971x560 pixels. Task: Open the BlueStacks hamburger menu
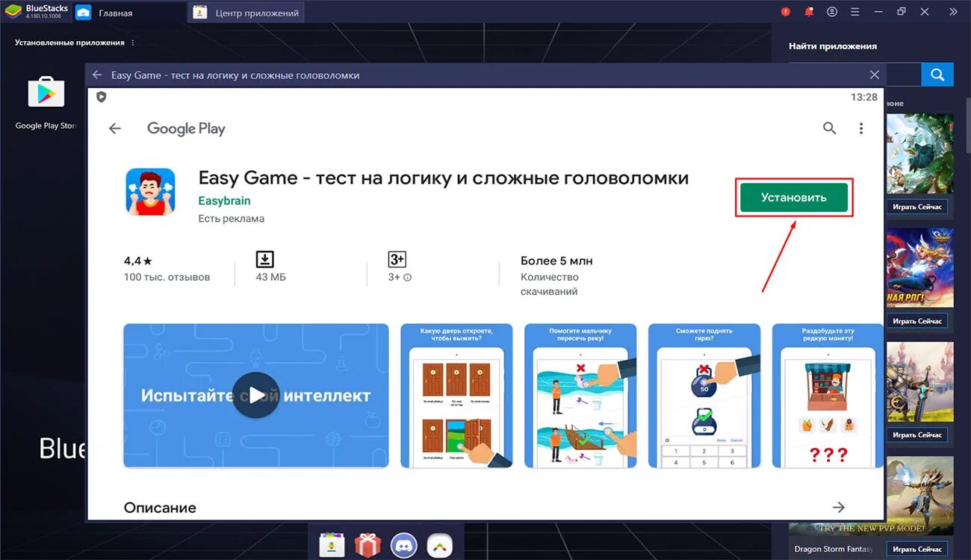tap(856, 12)
